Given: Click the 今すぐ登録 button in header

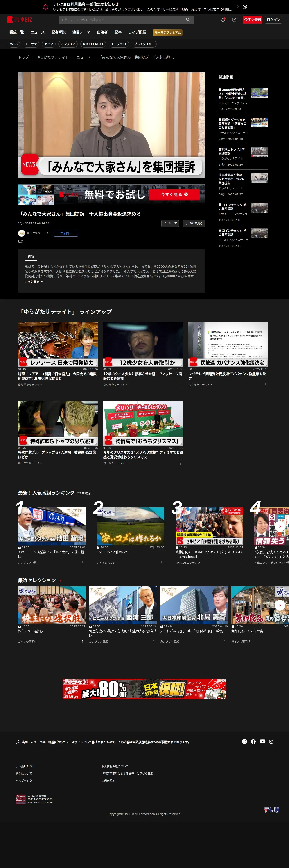Looking at the screenshot, I should [253, 20].
